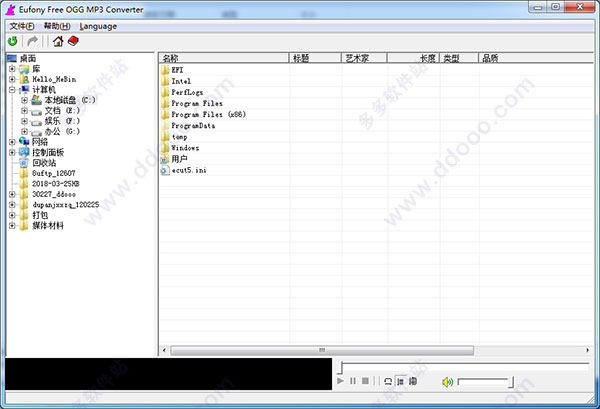The width and height of the screenshot is (600, 409).
Task: Expand the 媒体材料 folder node
Action: pyautogui.click(x=12, y=226)
